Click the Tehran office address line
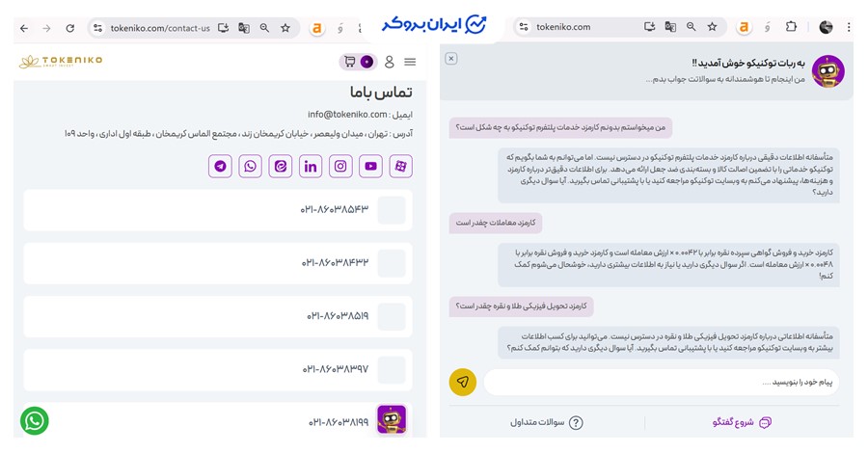Image resolution: width=868 pixels, height=453 pixels. point(238,133)
